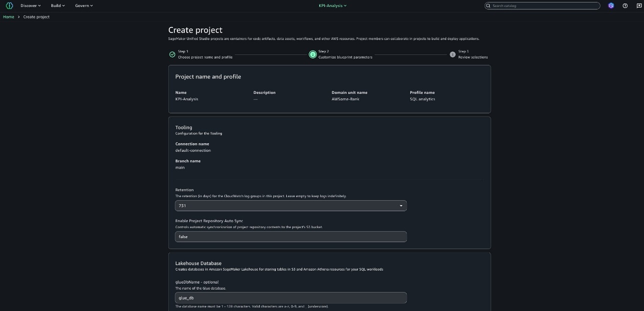Click the SageMaker Unified Studio logo
Image resolution: width=644 pixels, height=311 pixels.
9,5
